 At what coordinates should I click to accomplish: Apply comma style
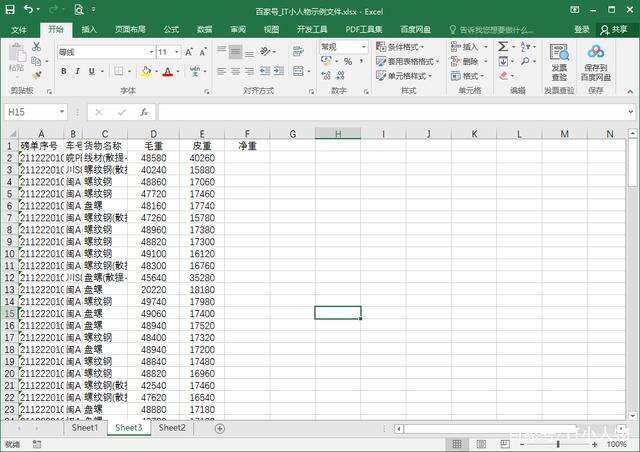pyautogui.click(x=361, y=61)
